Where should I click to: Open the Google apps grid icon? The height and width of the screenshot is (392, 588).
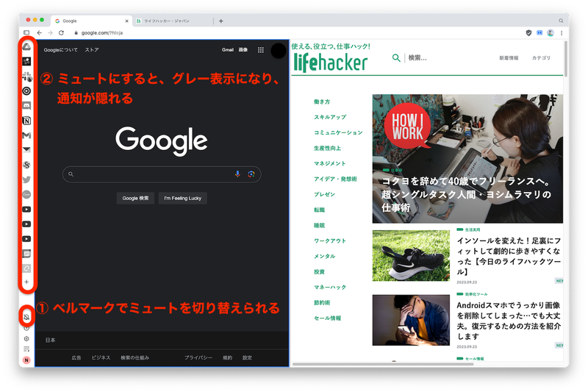coord(261,50)
